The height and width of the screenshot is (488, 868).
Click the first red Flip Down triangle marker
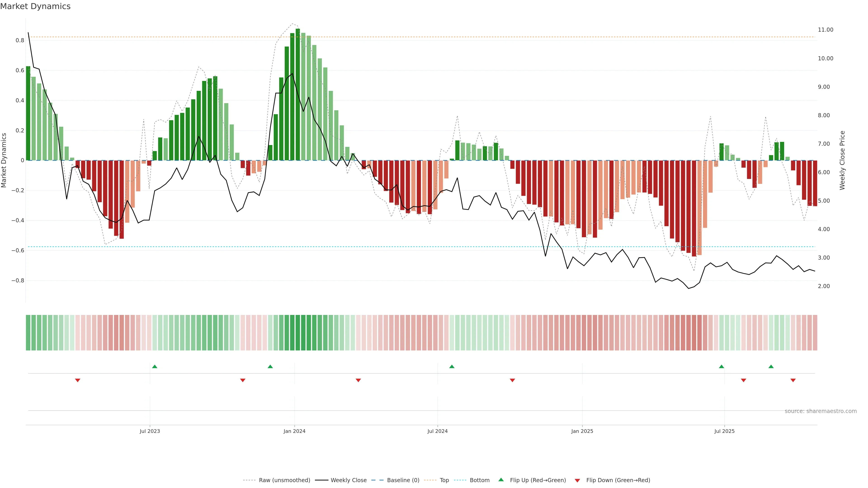pyautogui.click(x=78, y=380)
